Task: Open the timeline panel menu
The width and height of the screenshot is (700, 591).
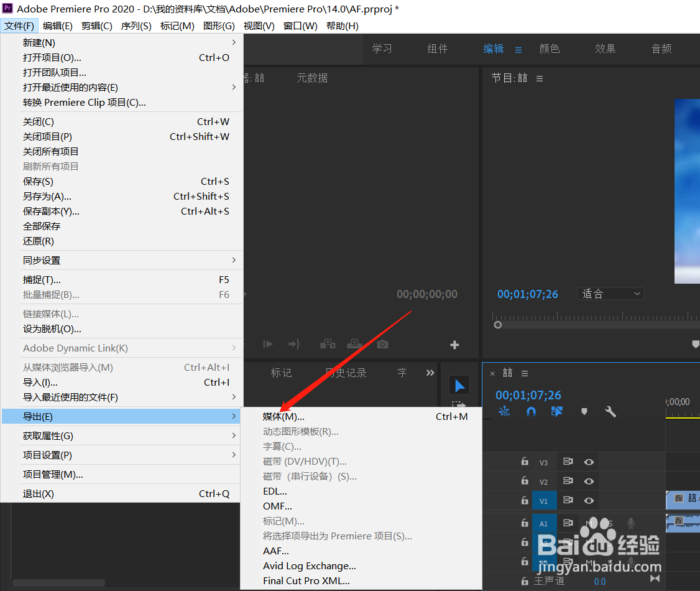Action: 525,373
